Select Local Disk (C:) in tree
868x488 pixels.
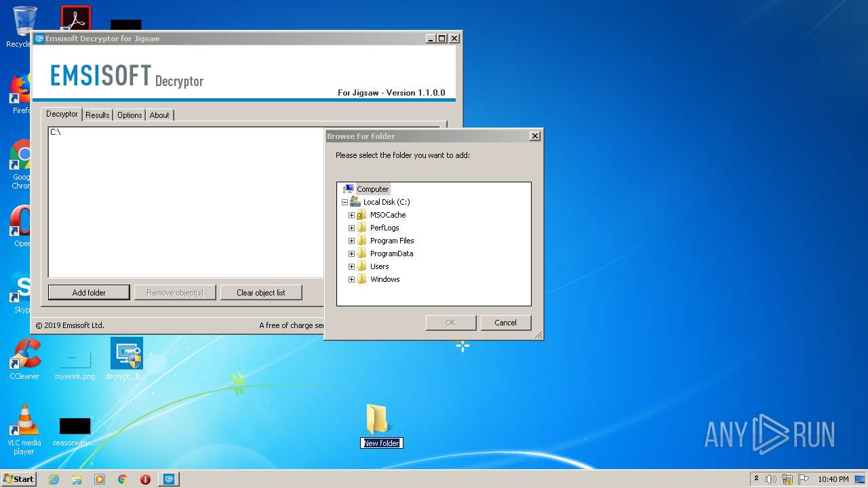click(x=387, y=202)
